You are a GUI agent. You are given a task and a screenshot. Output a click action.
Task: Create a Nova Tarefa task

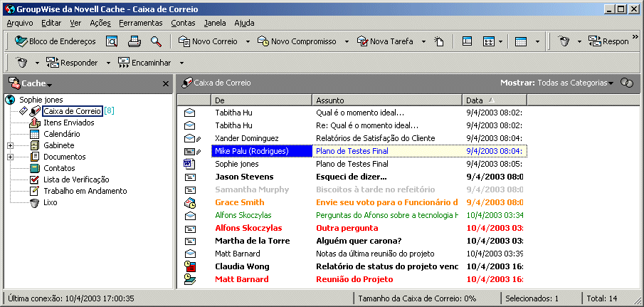[x=385, y=41]
